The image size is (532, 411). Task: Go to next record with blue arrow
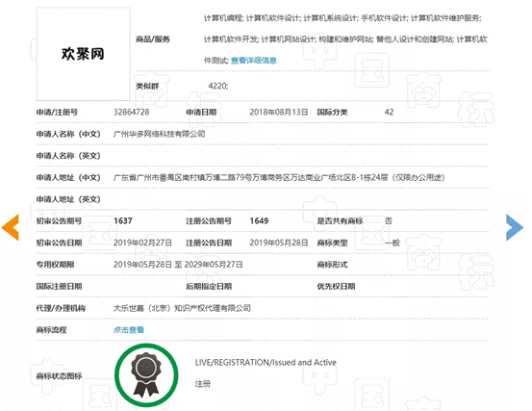coord(515,227)
